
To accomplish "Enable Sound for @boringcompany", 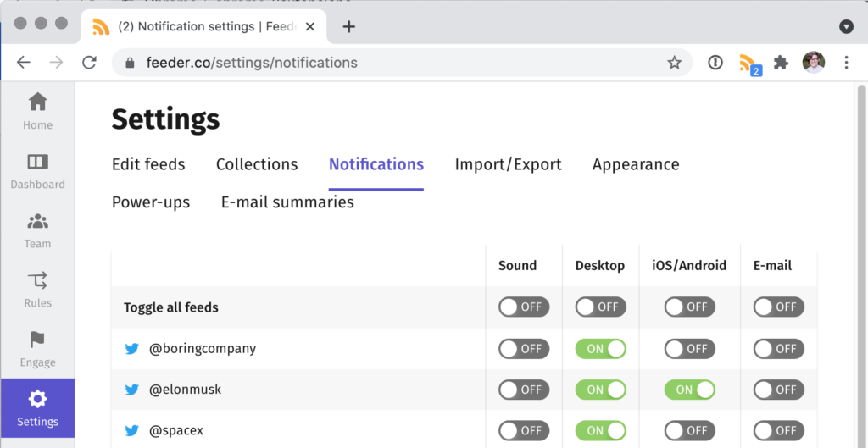I will (x=524, y=349).
